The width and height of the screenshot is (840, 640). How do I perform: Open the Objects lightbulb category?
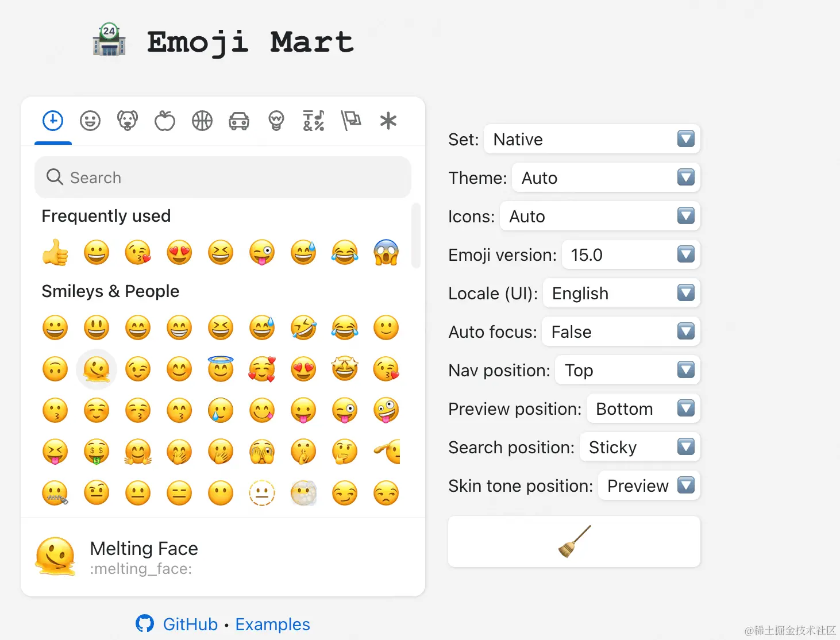click(x=276, y=121)
